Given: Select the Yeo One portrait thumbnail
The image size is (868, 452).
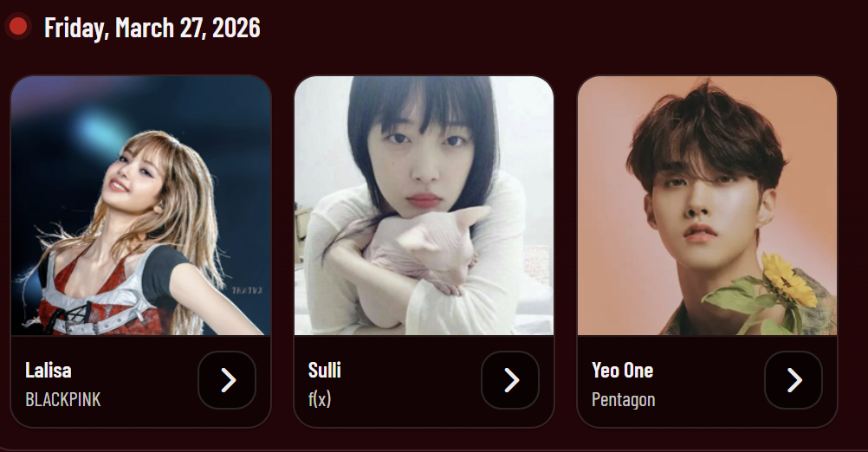Looking at the screenshot, I should 707,205.
